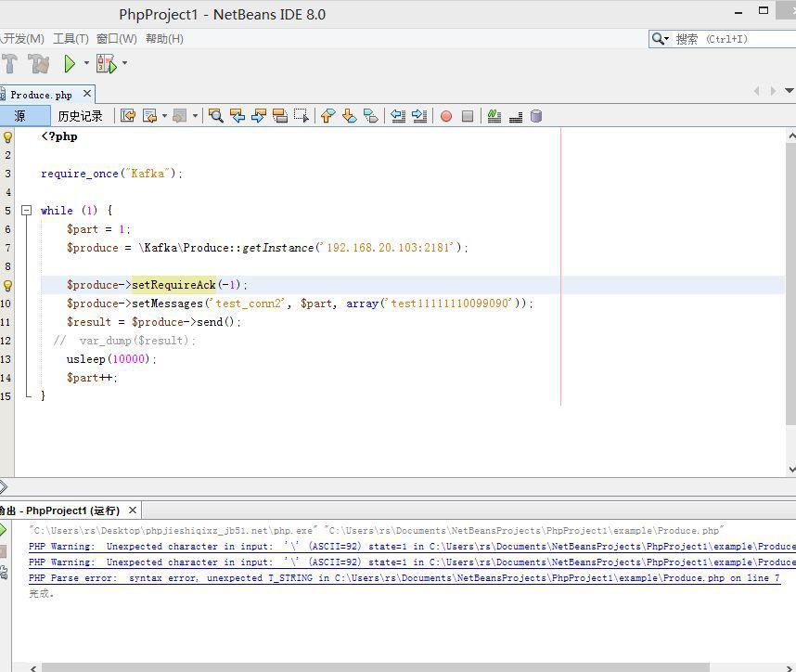796x672 pixels.
Task: Open the first PHP Warning link
Action: click(x=412, y=547)
